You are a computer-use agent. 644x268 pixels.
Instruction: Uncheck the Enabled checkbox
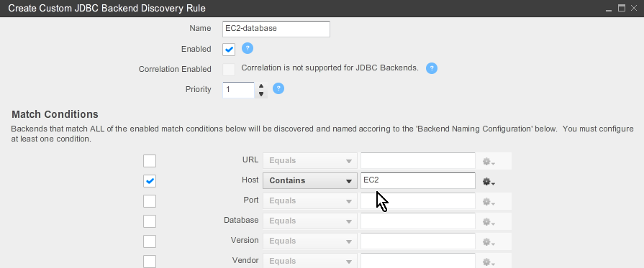[229, 50]
